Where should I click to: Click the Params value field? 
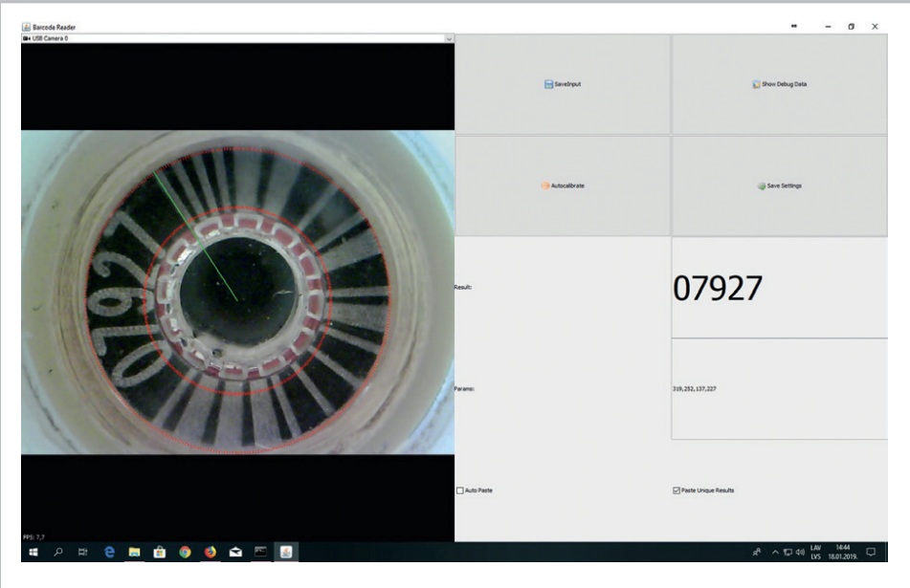780,389
